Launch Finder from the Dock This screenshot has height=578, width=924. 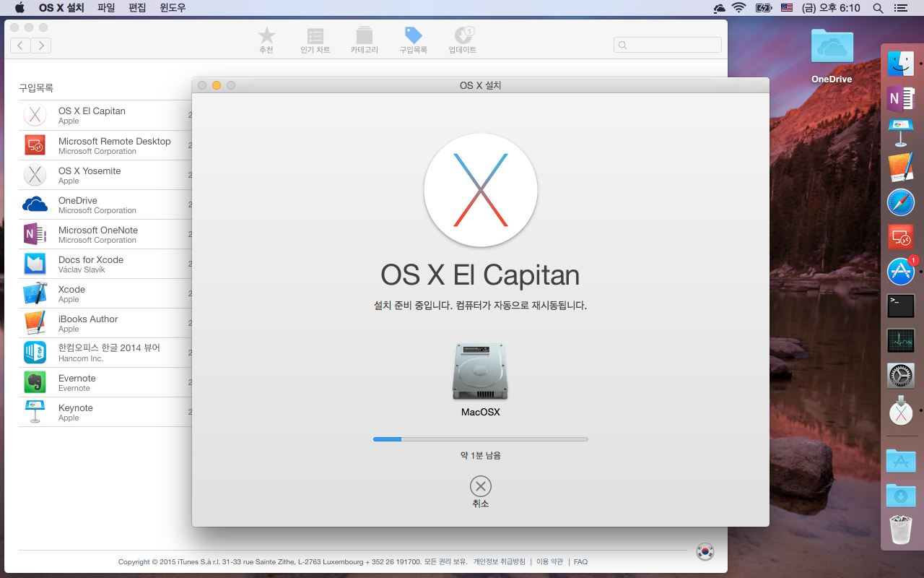coord(901,64)
